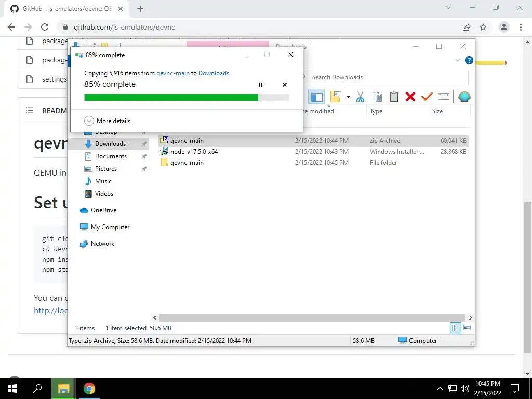This screenshot has width=532, height=399.
Task: Click the green copy progress bar
Action: (x=187, y=98)
